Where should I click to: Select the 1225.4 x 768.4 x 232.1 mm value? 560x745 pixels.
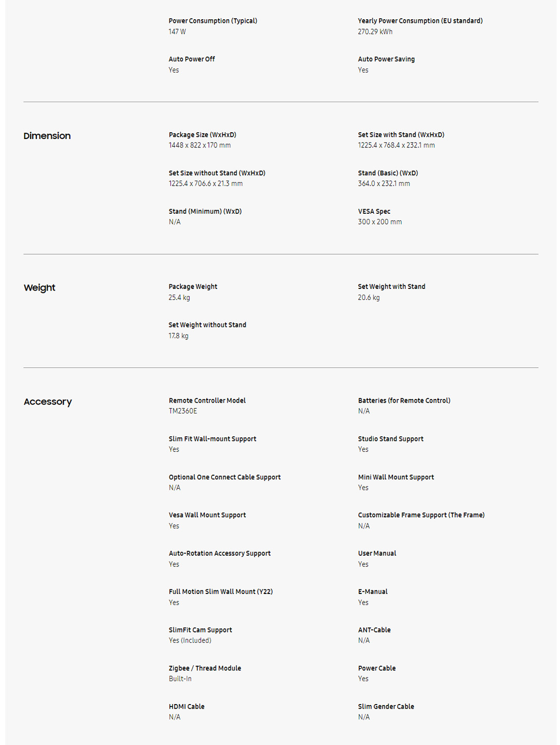(396, 145)
